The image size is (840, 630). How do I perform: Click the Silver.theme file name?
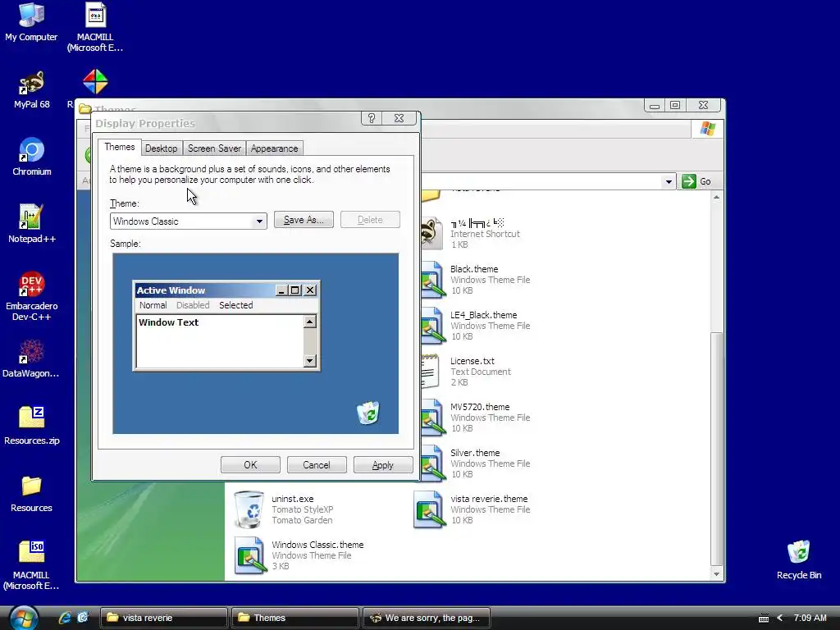click(475, 453)
